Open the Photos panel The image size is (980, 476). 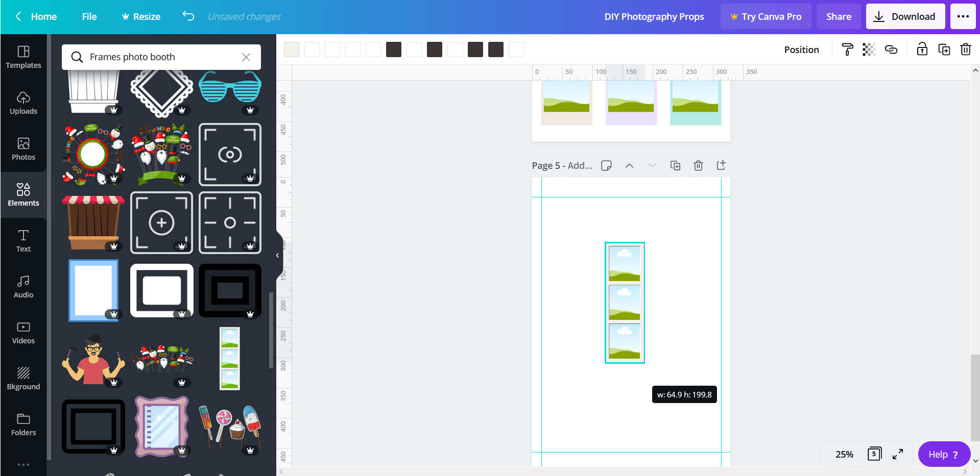click(23, 149)
